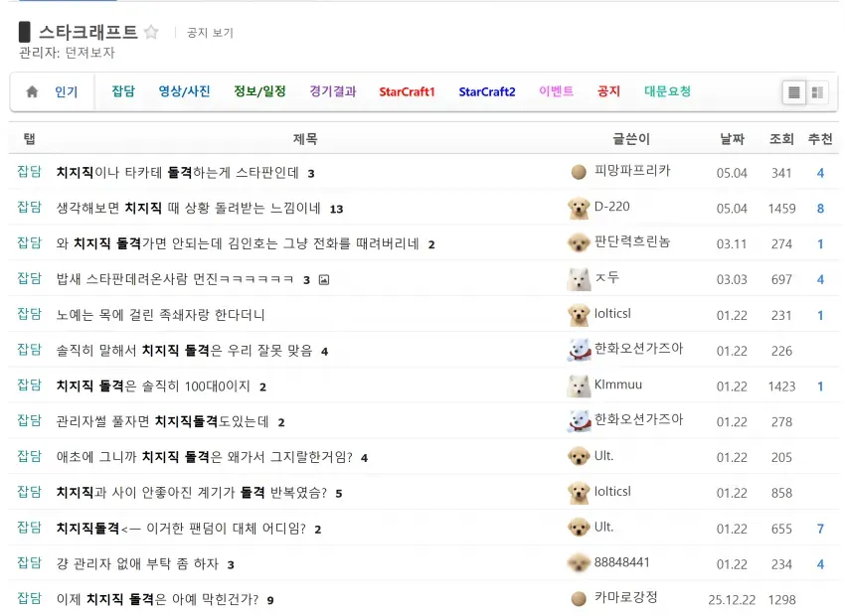Open the red 공지 tab
The height and width of the screenshot is (616, 845).
coord(609,91)
